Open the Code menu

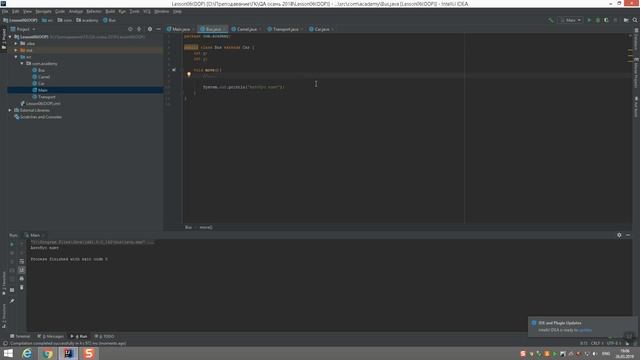(60, 11)
